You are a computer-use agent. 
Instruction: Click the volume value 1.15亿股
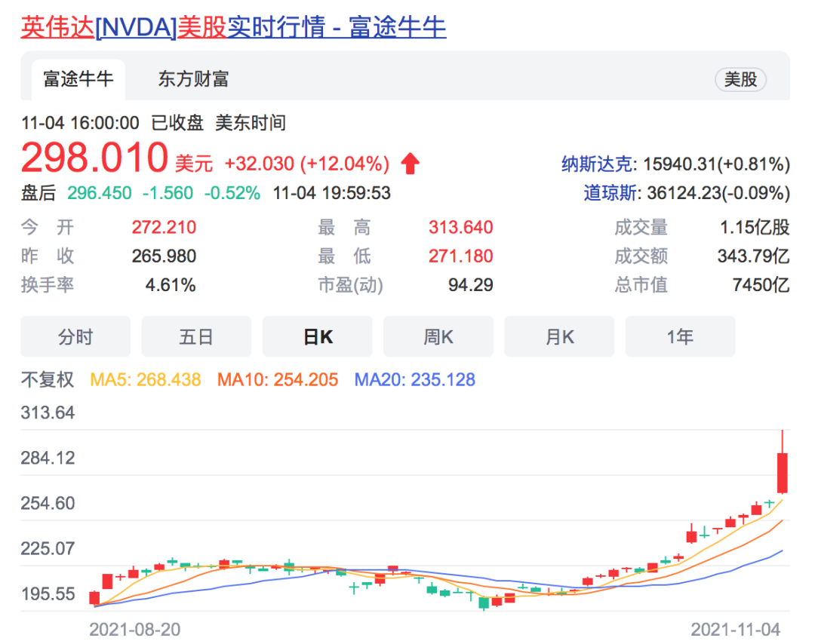(x=755, y=228)
